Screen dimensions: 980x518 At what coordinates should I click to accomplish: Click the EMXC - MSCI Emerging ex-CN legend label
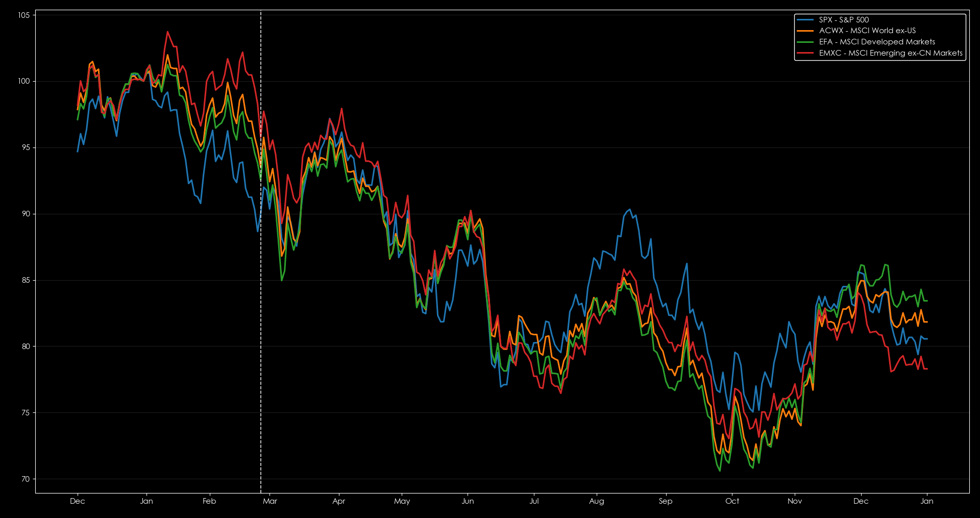[891, 53]
